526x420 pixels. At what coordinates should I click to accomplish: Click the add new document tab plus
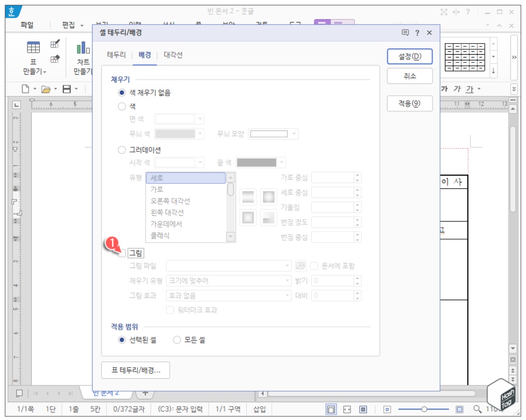click(145, 393)
